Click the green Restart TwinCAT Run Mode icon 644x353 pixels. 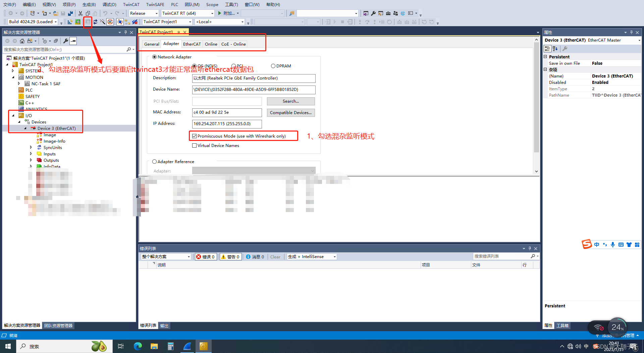pyautogui.click(x=78, y=22)
